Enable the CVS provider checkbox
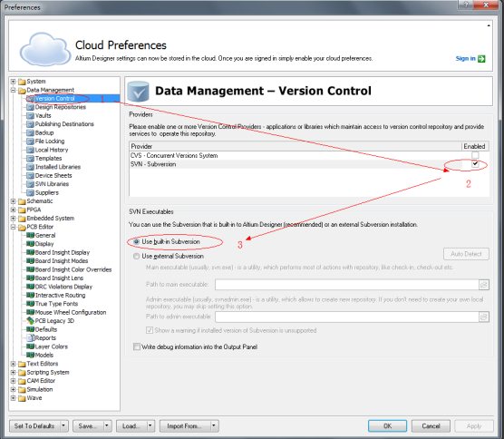504x439 pixels. [x=475, y=155]
